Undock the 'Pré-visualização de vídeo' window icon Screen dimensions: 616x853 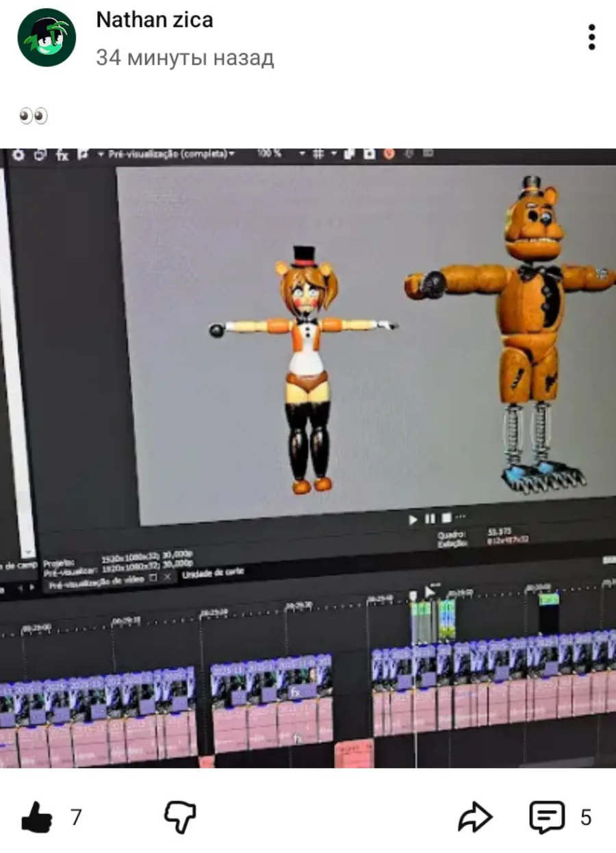[x=153, y=578]
